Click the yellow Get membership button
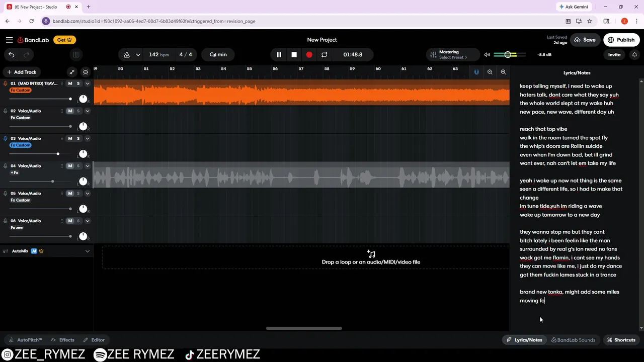The image size is (644, 362). [x=64, y=40]
